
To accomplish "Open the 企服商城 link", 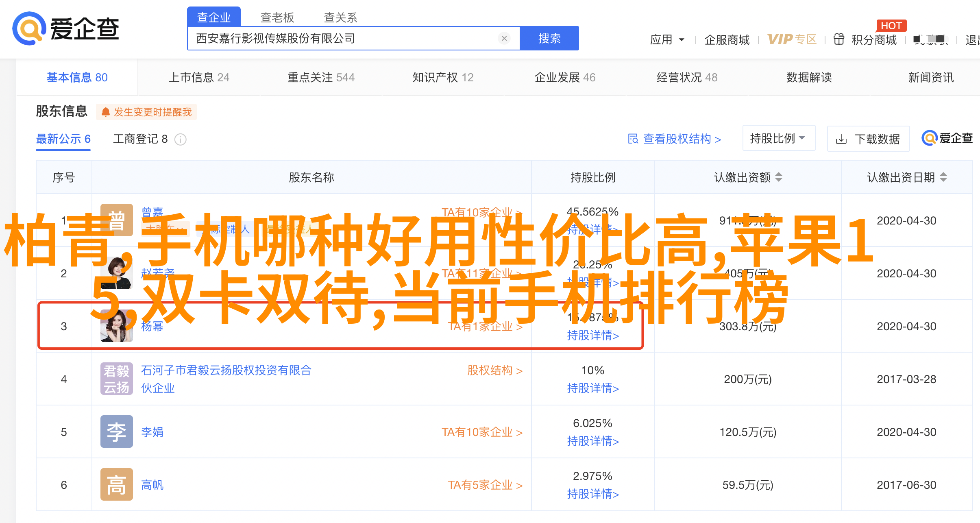I will pyautogui.click(x=727, y=39).
